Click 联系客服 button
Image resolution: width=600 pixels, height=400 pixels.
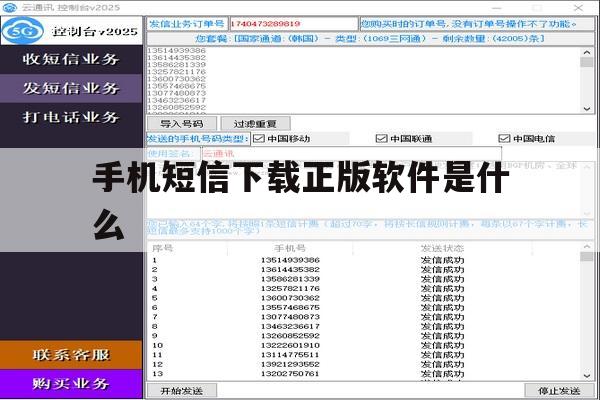coord(71,355)
